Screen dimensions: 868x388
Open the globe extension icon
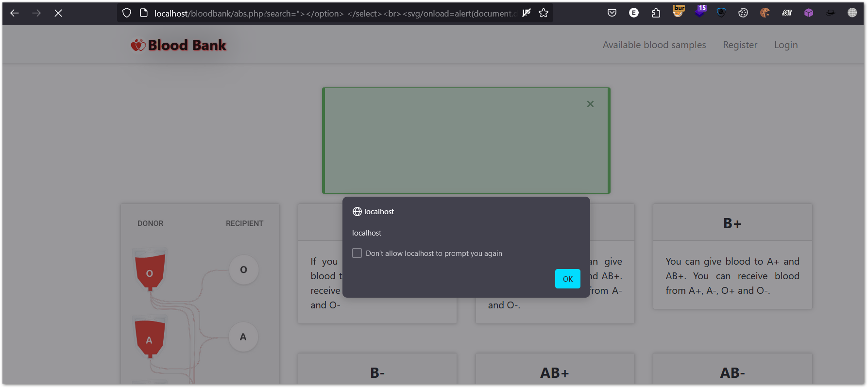click(852, 13)
